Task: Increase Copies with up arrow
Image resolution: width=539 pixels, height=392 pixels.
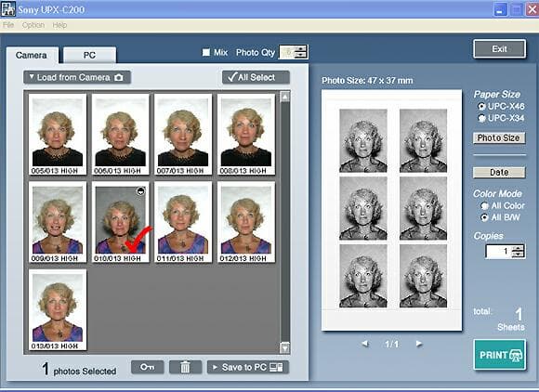Action: [518, 248]
